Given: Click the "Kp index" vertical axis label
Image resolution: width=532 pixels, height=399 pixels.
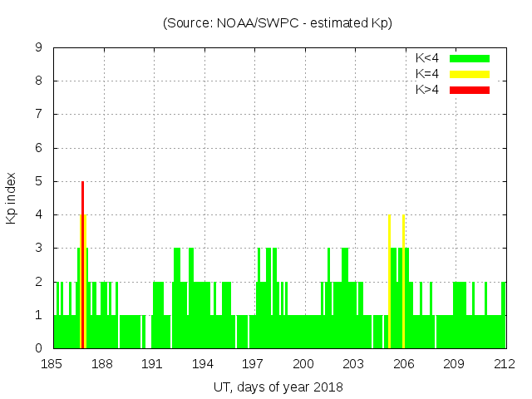Looking at the screenshot, I should [12, 198].
